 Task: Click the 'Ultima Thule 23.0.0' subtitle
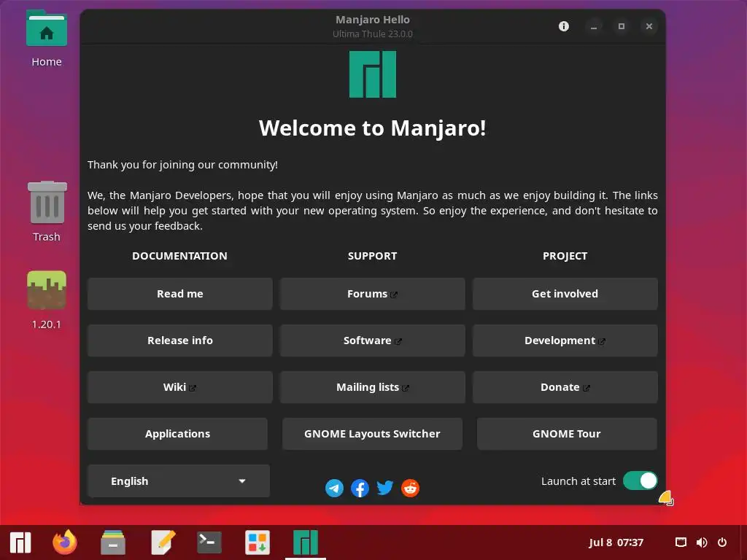[x=373, y=34]
